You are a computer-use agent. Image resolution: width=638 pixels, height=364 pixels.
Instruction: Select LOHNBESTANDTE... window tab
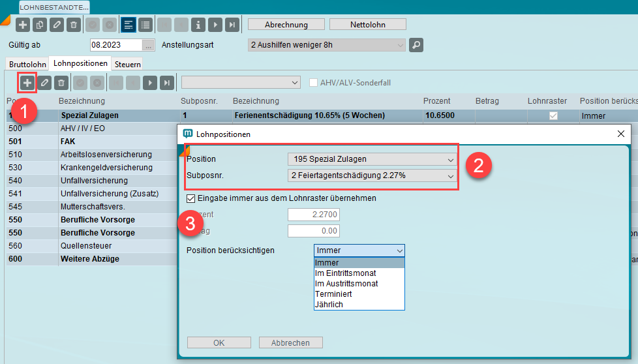point(54,7)
